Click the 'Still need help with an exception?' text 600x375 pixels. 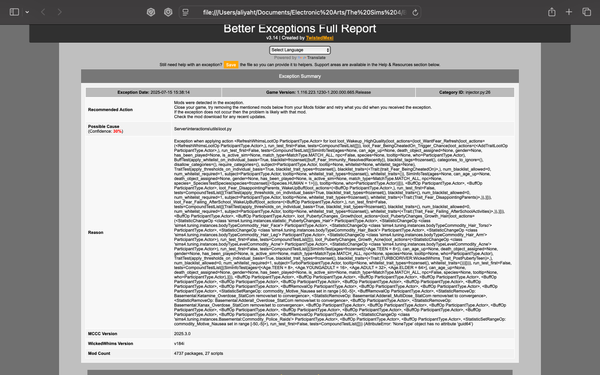click(x=191, y=65)
